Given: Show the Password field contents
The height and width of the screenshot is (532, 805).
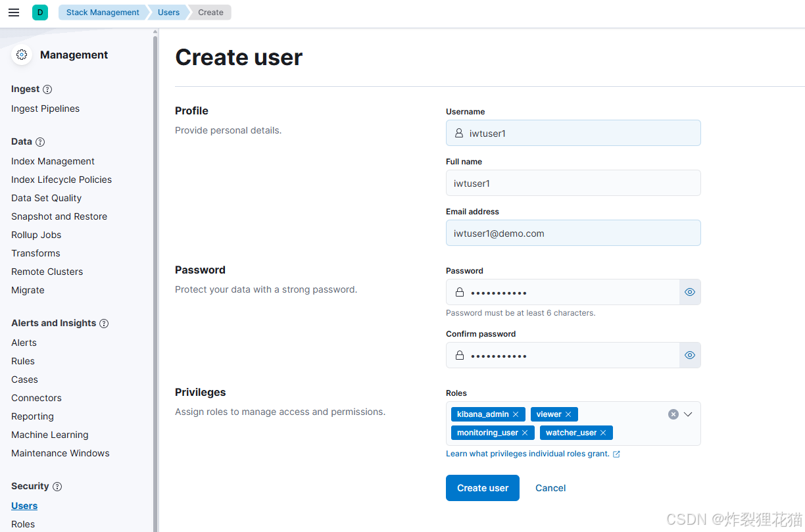Looking at the screenshot, I should coord(690,292).
